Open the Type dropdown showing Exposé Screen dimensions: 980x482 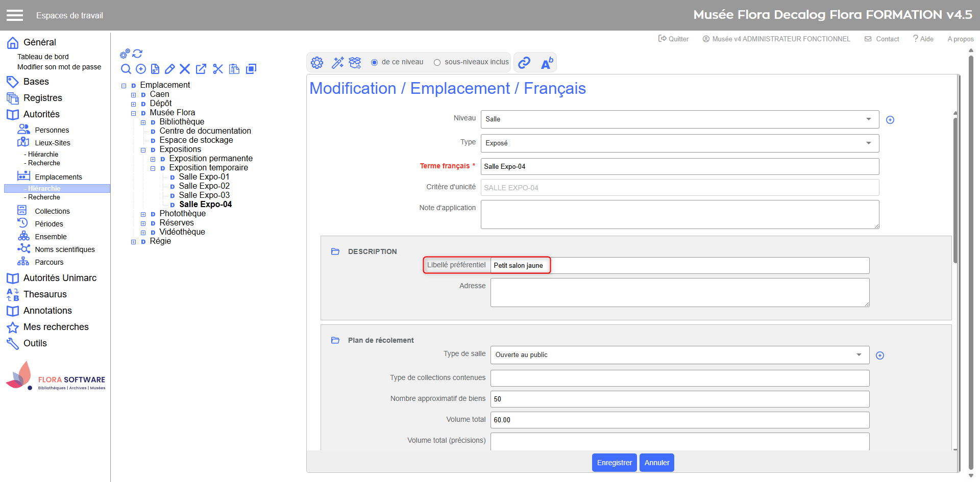tap(679, 143)
